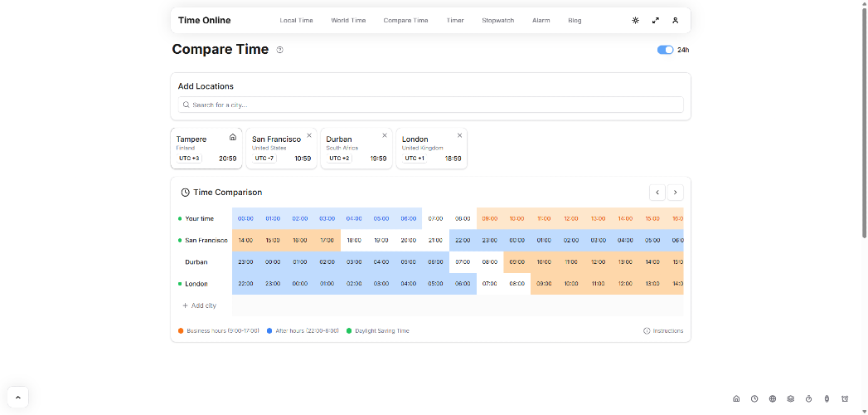Screen dimensions: 868x415
Task: Click the home icon on Tampere card
Action: 233,137
